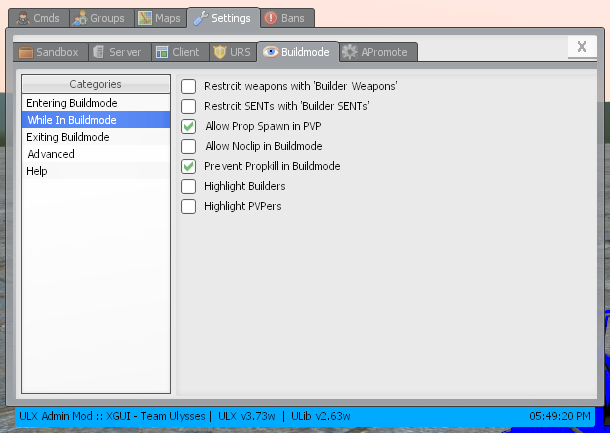Screen dimensions: 610x433
Task: Enable Restrcit weapons with 'Builder Weapons'
Action: tap(188, 86)
